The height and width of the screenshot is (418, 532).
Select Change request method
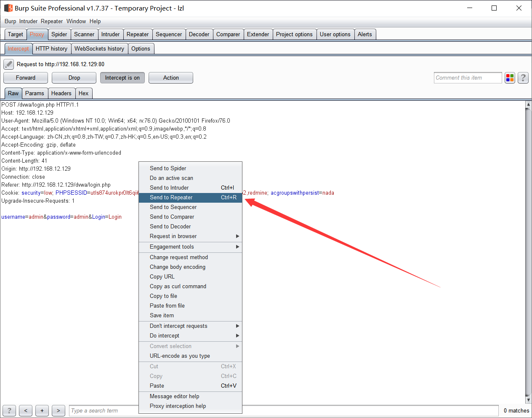coord(190,257)
